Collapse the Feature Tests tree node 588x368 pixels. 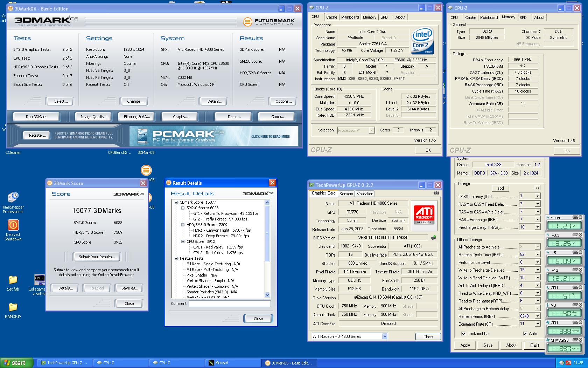[x=176, y=258]
